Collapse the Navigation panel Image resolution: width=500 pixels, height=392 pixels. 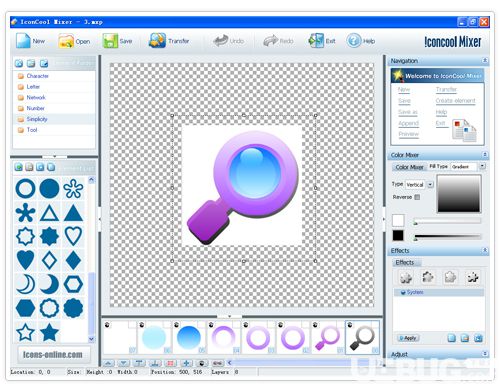(x=485, y=60)
